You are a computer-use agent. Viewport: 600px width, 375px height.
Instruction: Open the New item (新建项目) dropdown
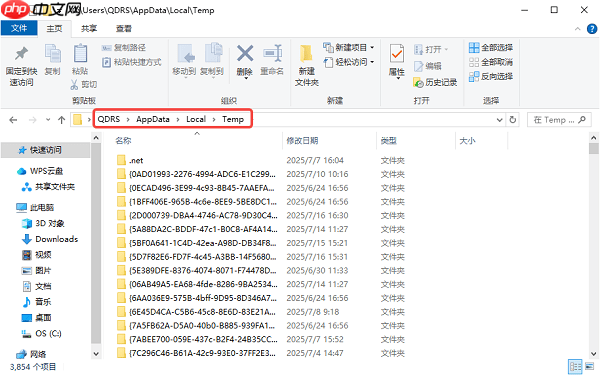pyautogui.click(x=349, y=47)
